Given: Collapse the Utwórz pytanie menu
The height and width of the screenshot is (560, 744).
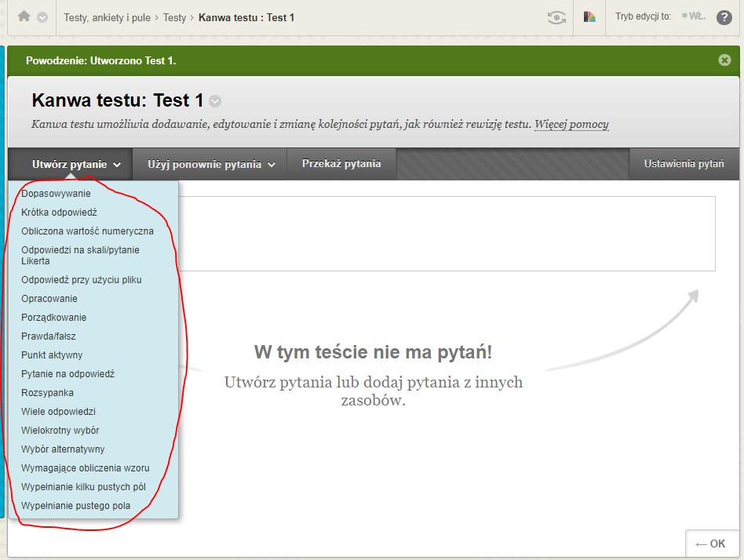Looking at the screenshot, I should coord(70,164).
